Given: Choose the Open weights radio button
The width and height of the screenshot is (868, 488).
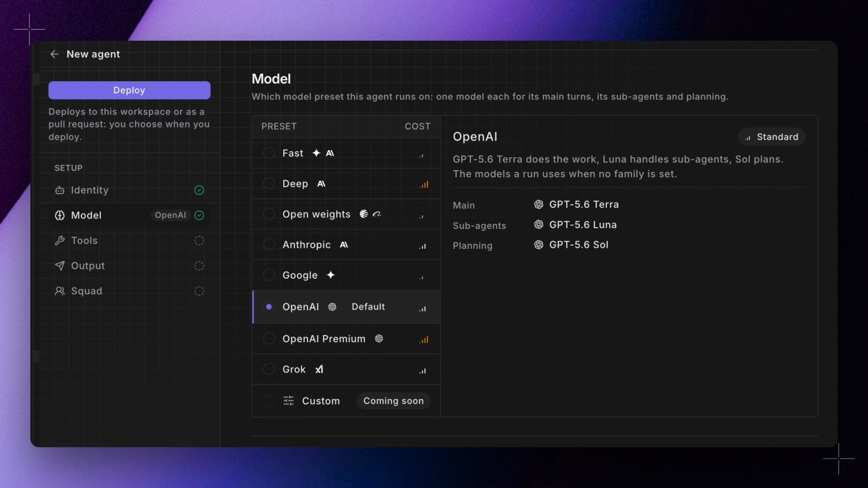Looking at the screenshot, I should 269,214.
